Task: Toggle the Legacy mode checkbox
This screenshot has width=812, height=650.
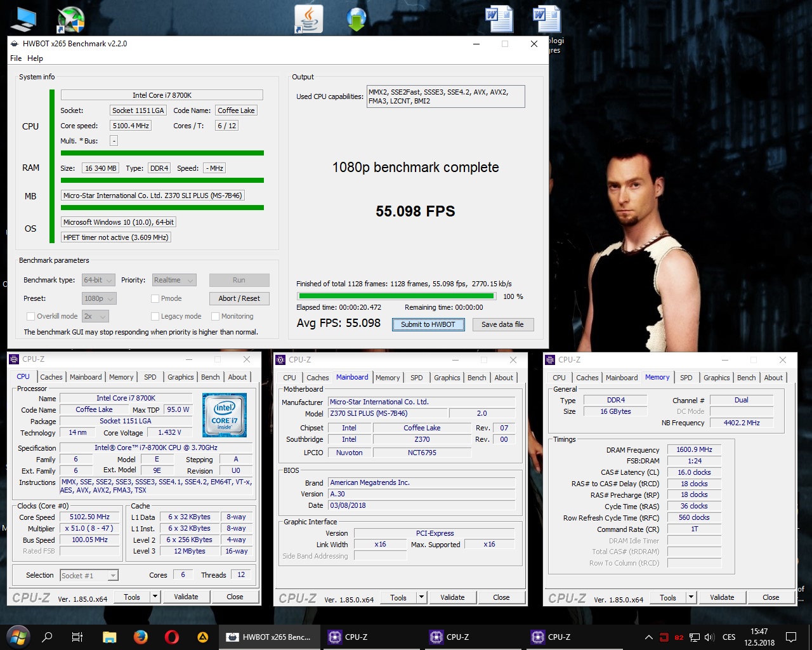Action: coord(155,316)
